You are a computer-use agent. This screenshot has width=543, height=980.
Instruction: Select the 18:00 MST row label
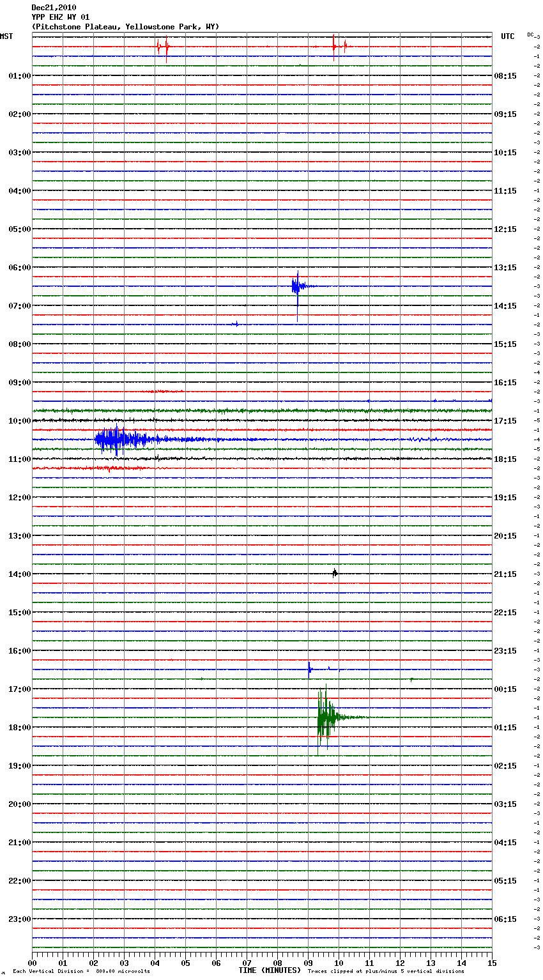point(20,728)
